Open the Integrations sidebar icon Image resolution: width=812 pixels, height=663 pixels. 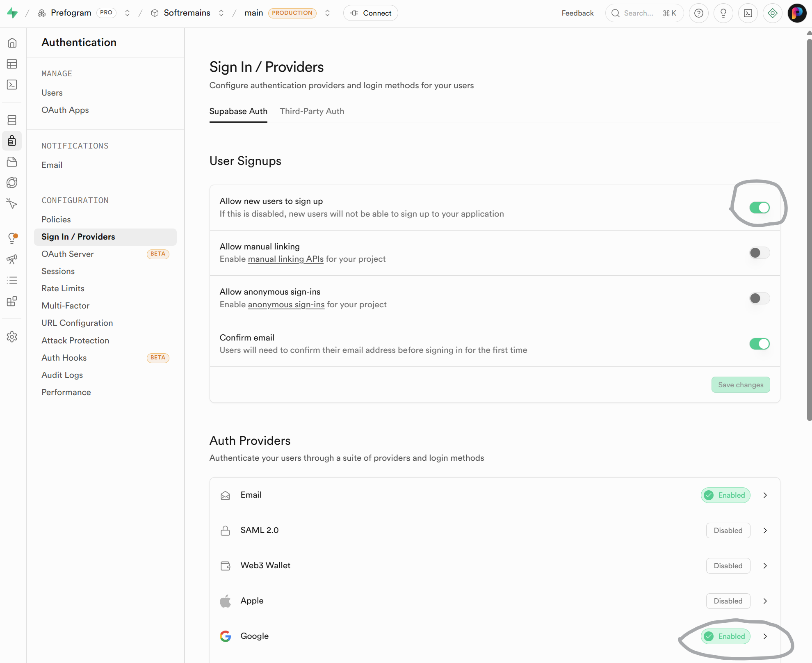[12, 302]
